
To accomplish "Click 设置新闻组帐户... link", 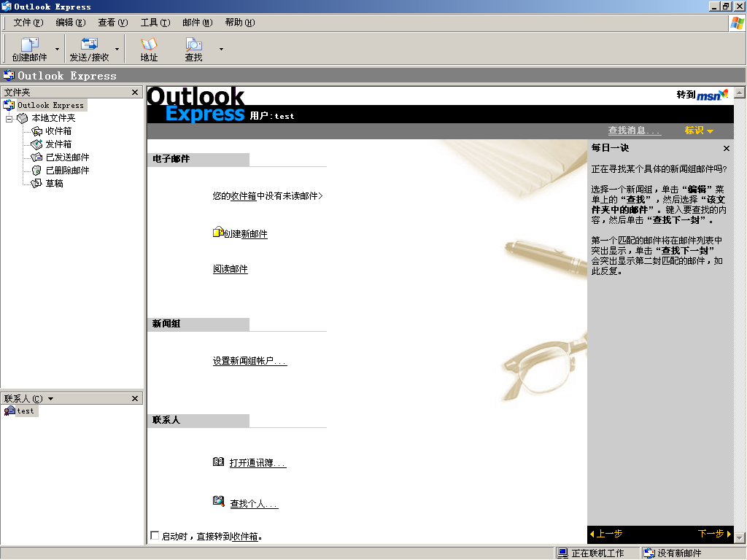I will [x=249, y=361].
